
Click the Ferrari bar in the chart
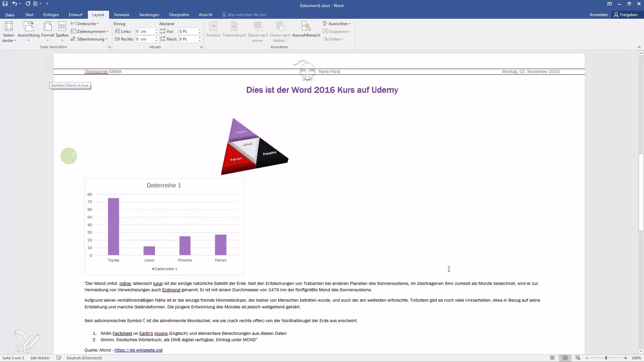(x=221, y=245)
